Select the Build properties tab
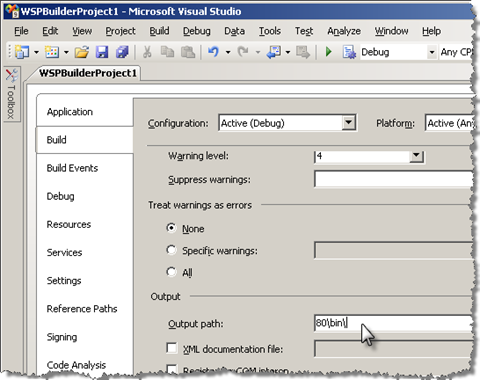The image size is (480, 380). [84, 140]
